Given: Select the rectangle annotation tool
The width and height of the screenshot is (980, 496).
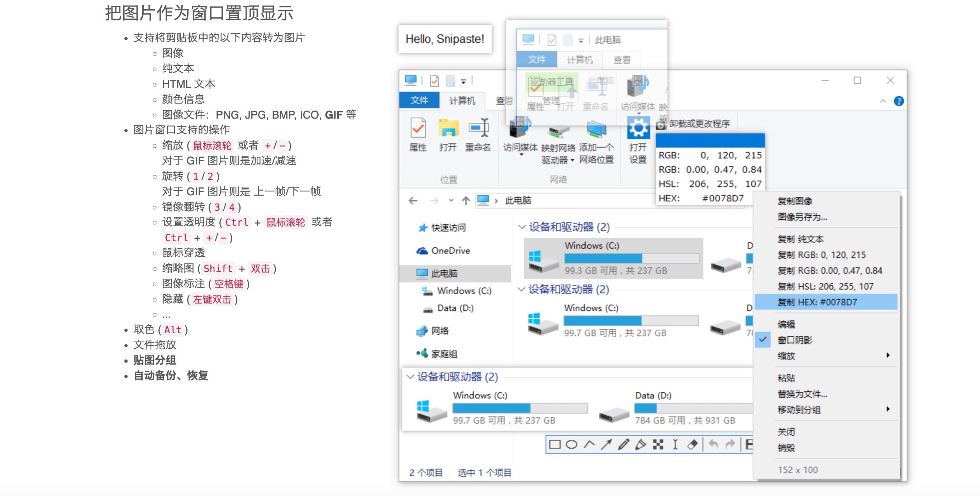Looking at the screenshot, I should 555,444.
